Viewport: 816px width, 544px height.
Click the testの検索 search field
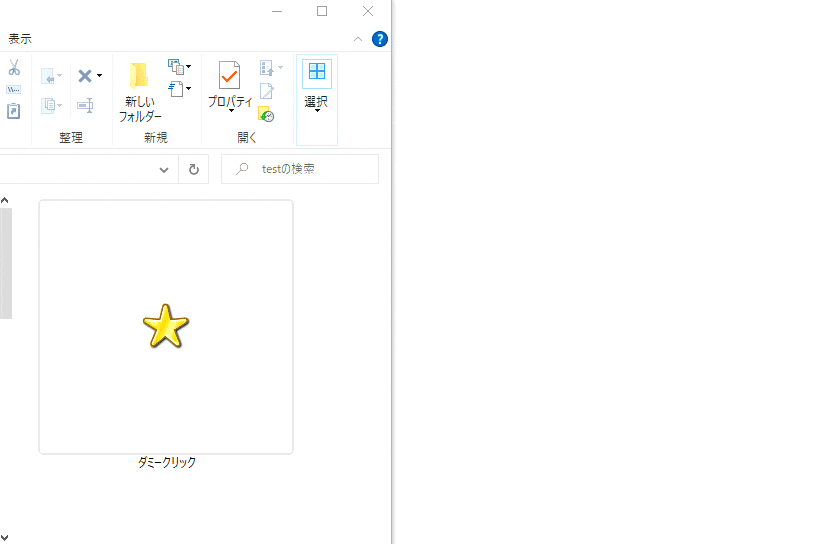coord(300,169)
